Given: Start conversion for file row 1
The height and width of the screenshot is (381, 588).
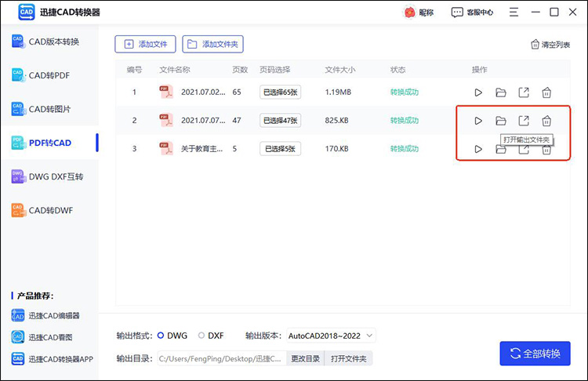Looking at the screenshot, I should 478,93.
